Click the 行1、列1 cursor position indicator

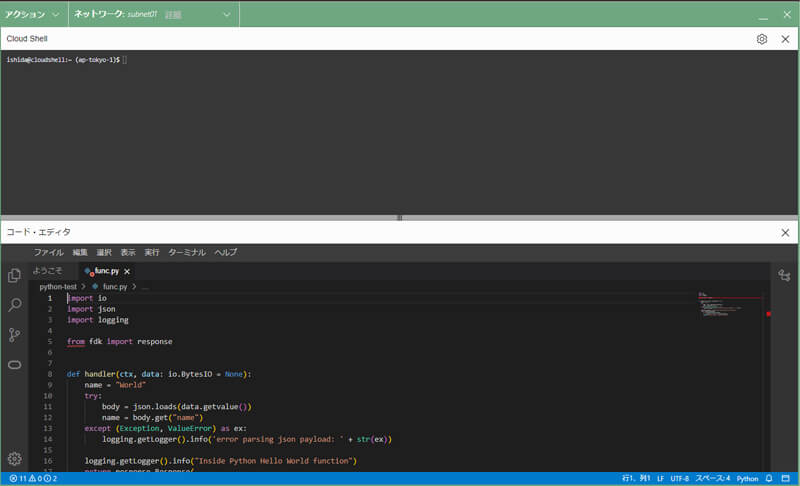[x=636, y=478]
